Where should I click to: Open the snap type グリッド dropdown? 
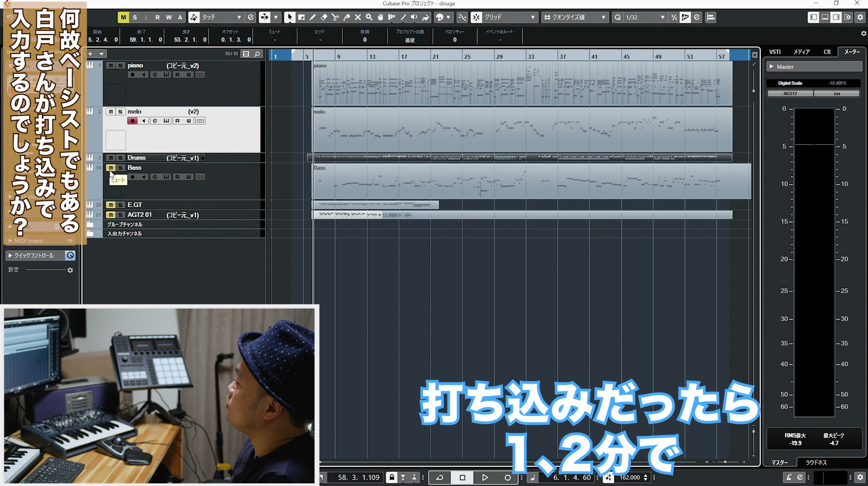coord(509,17)
